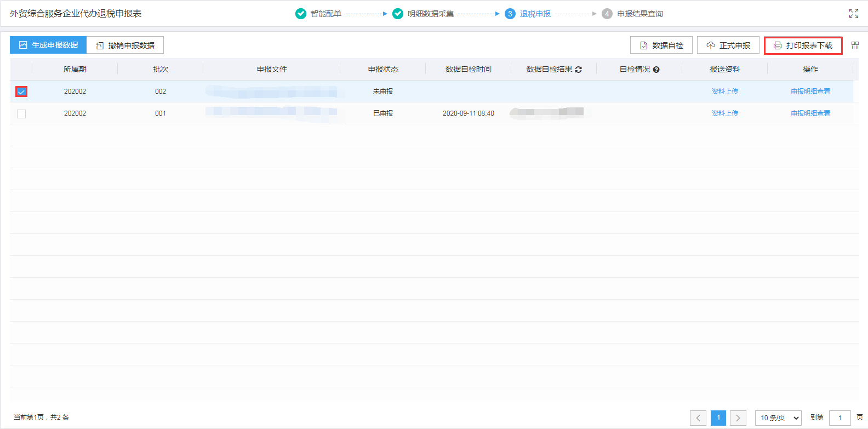This screenshot has width=868, height=429.
Task: Click the 所属期 column header
Action: (x=75, y=69)
